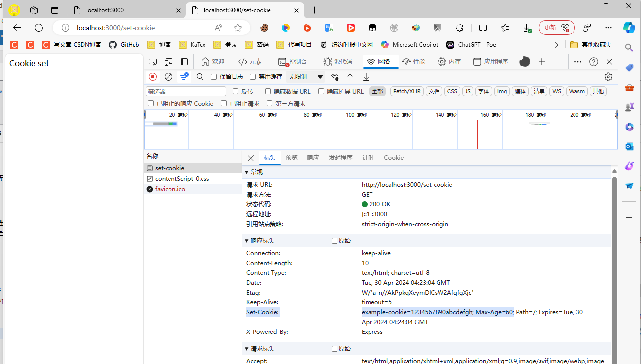Viewport: 641px width, 364px height.
Task: Open the ChatGPT - Poe bookmark
Action: coord(471,45)
